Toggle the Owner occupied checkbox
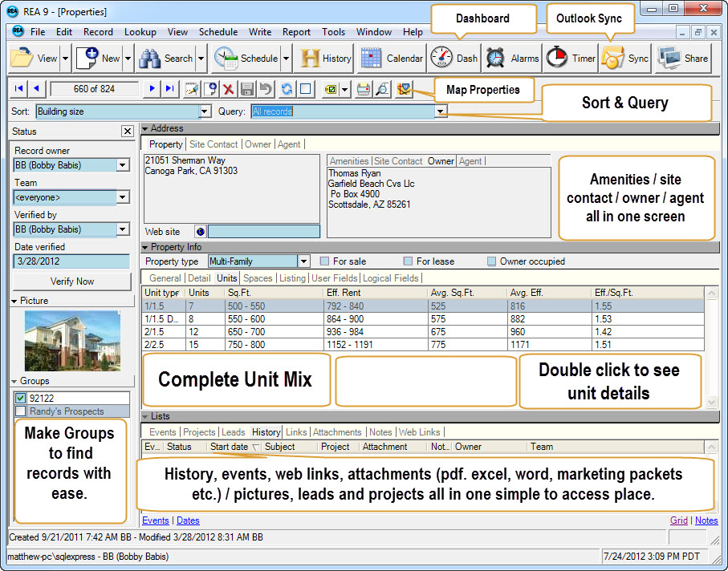The width and height of the screenshot is (728, 571). [492, 261]
